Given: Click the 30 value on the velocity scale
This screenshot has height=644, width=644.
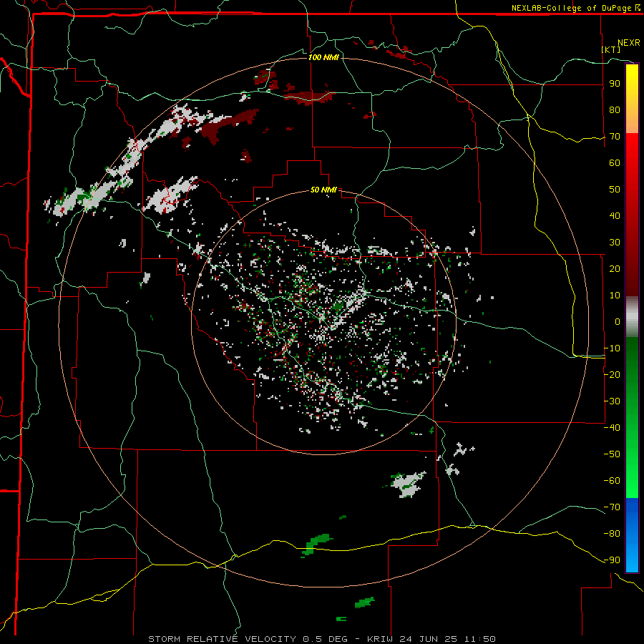Looking at the screenshot, I should [x=615, y=243].
